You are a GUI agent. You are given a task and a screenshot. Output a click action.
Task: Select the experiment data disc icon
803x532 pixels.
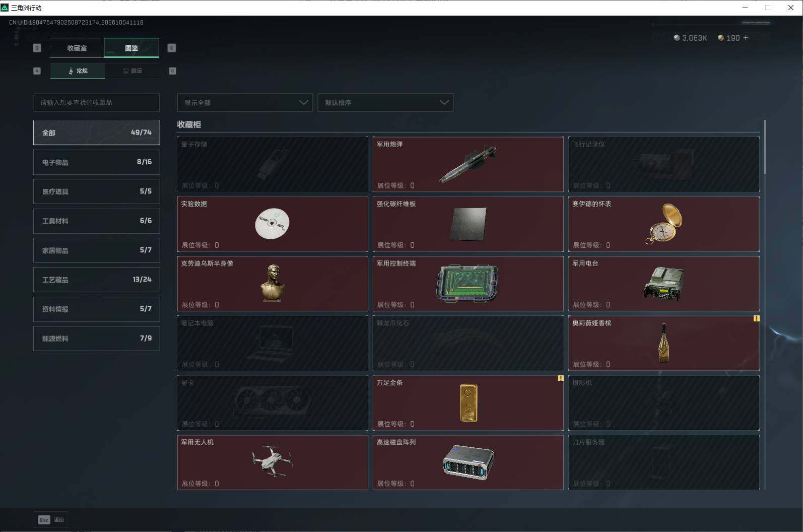[272, 223]
